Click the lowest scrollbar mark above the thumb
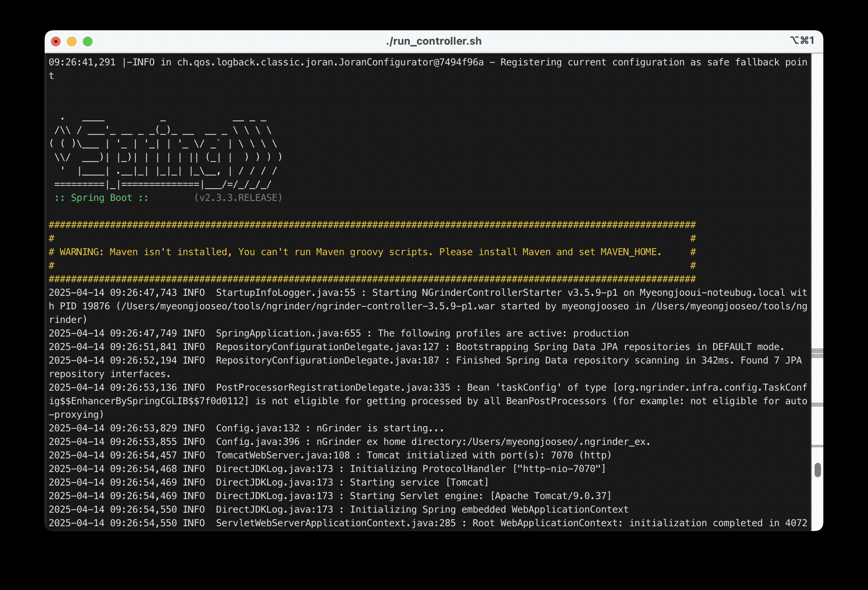 pyautogui.click(x=817, y=446)
